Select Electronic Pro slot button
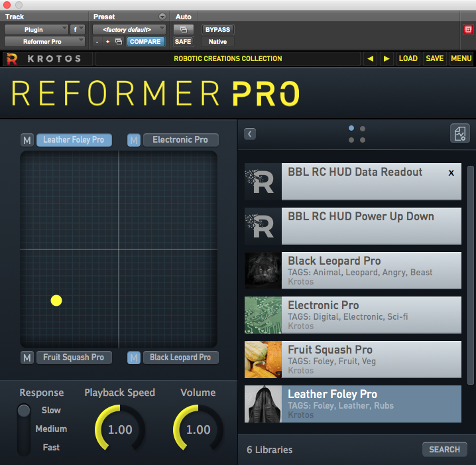 pyautogui.click(x=180, y=140)
